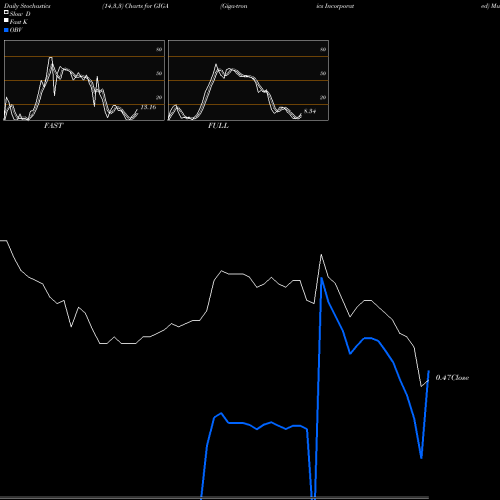500x500 pixels.
Task: Click the 'FULL' chart caption
Action: (218, 126)
